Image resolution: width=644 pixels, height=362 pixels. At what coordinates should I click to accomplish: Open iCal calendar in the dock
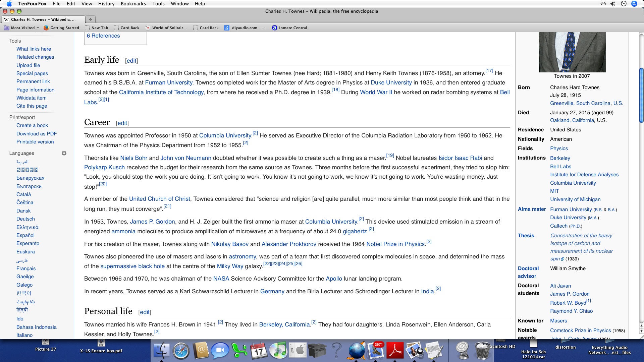pos(259,351)
